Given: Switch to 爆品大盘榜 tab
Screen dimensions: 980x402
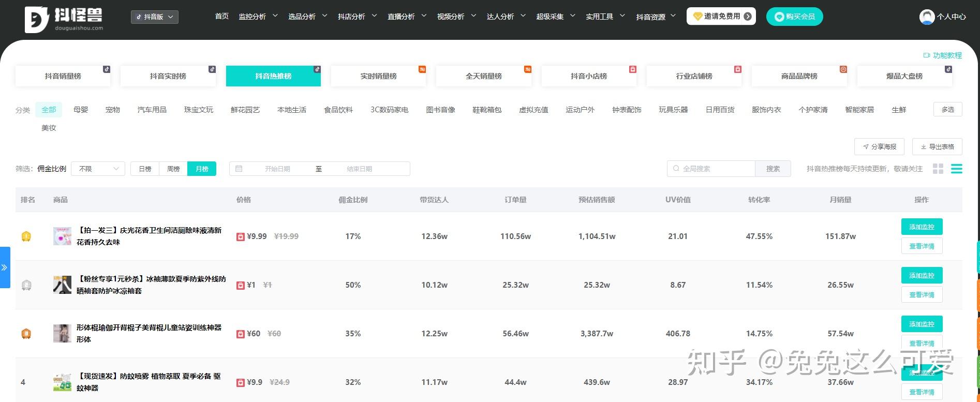Looking at the screenshot, I should [904, 76].
